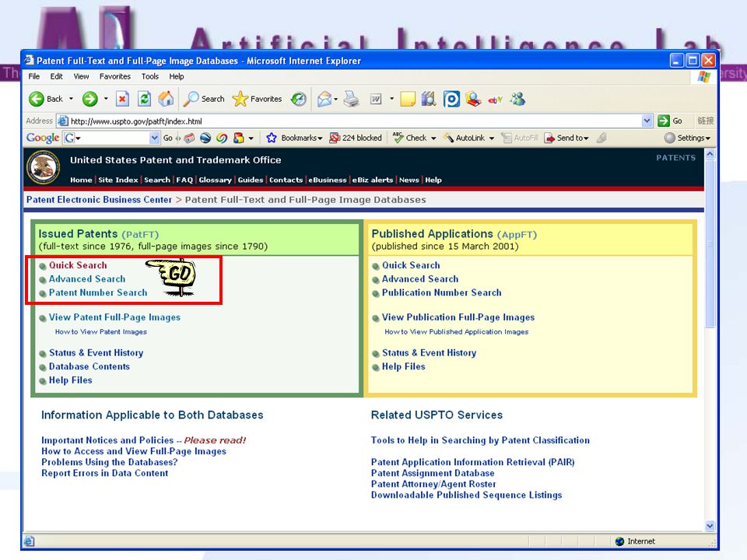The image size is (747, 560).
Task: Click the vertical scrollbar thumb
Action: click(710, 243)
